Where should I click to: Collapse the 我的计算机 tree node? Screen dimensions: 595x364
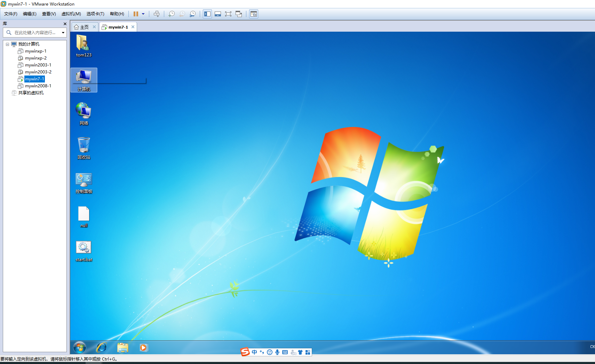tap(7, 44)
